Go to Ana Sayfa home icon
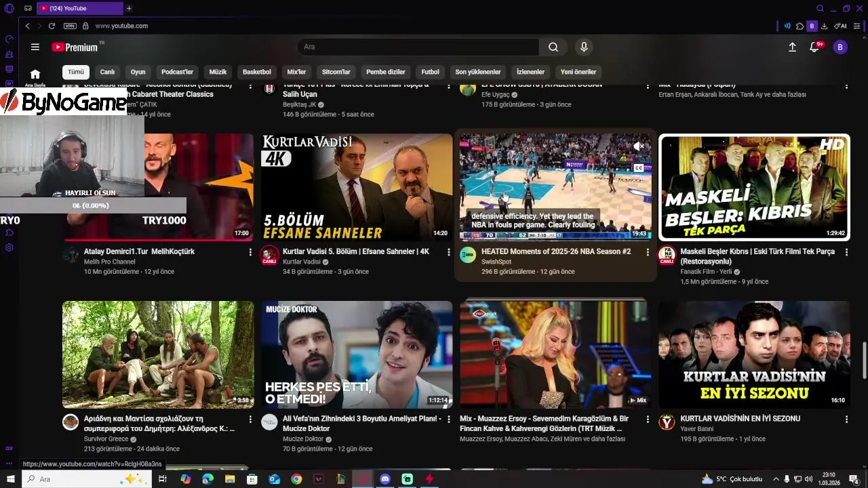 coord(35,76)
